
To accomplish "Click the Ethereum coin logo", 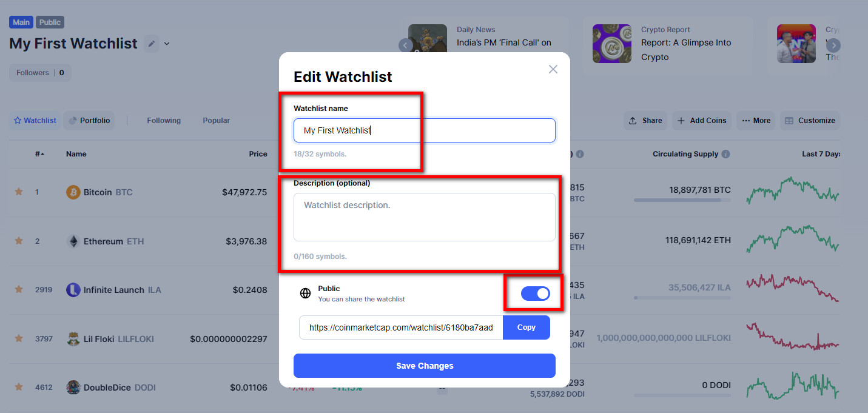I will (73, 241).
